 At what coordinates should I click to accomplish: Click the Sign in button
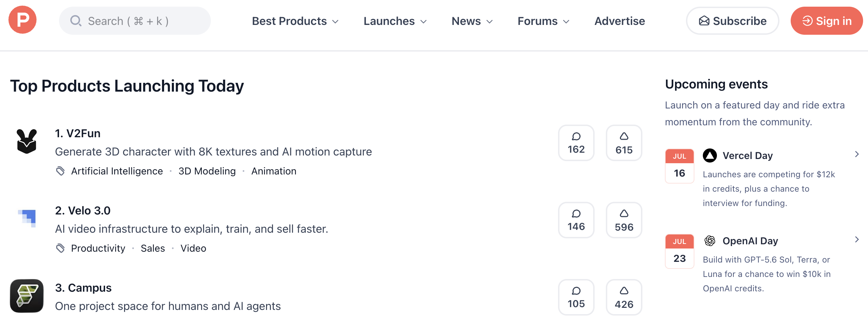pos(827,21)
